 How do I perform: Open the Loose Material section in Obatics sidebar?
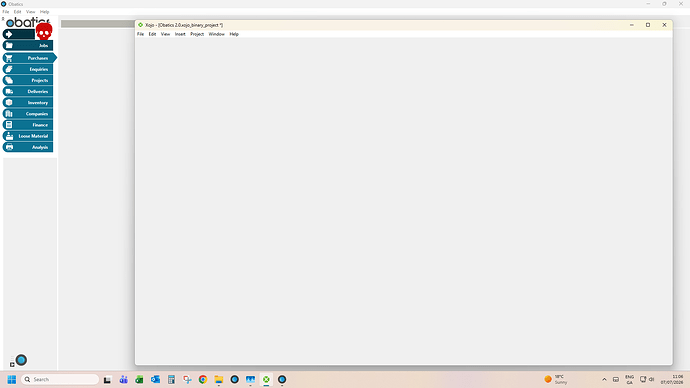(x=28, y=136)
